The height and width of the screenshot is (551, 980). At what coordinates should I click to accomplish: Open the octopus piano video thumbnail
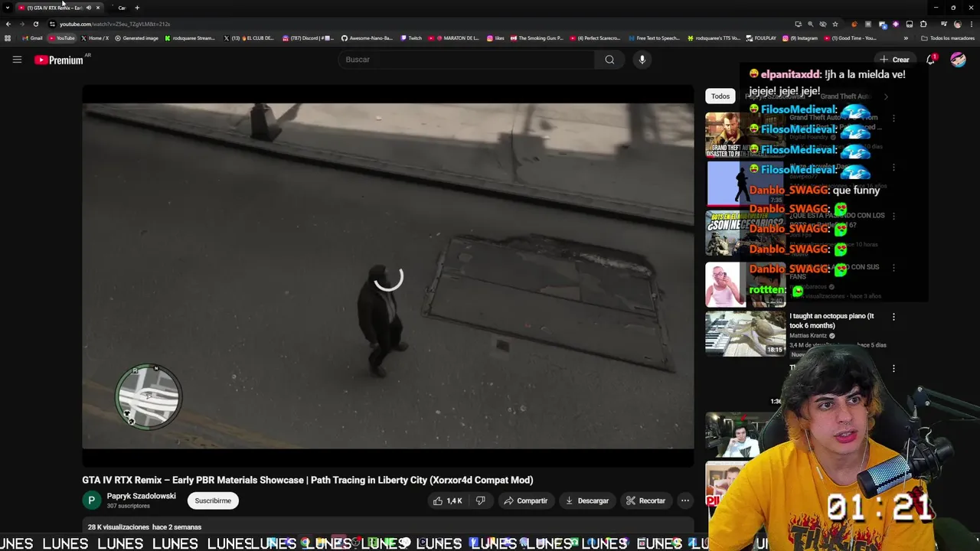[745, 334]
